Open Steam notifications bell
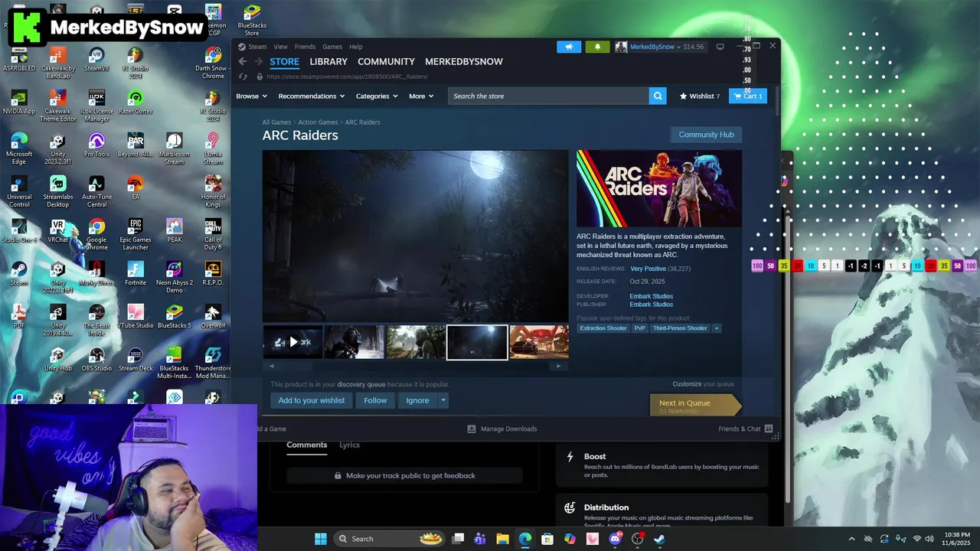 coord(598,47)
